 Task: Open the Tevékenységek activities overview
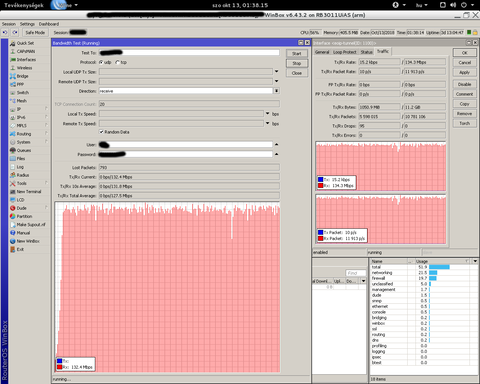point(24,5)
